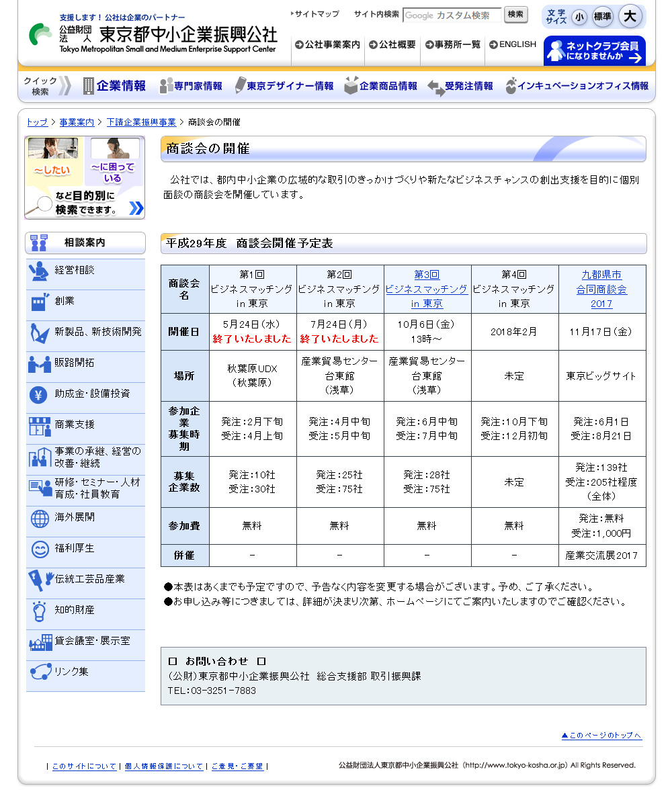Screen dimensions: 672x796
Task: Open the 創業 sidebar icon
Action: [x=40, y=302]
